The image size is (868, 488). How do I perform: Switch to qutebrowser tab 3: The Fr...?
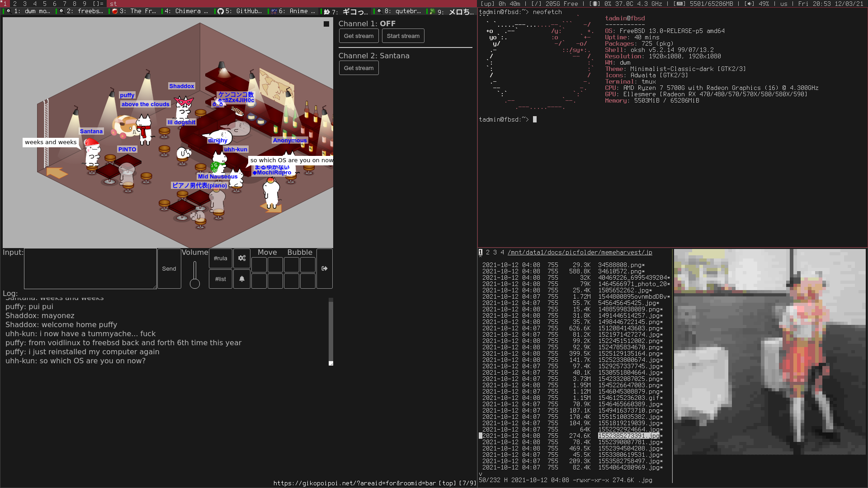[134, 11]
